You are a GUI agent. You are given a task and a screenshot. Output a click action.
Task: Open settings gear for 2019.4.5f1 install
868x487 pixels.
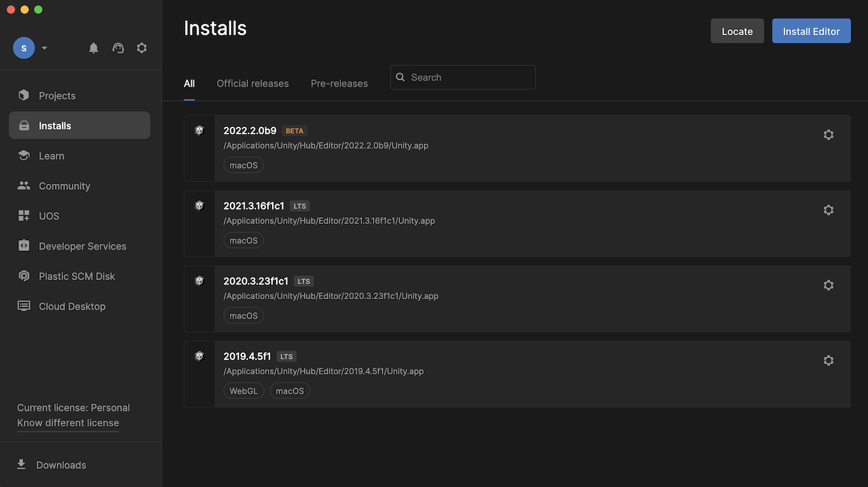click(828, 361)
